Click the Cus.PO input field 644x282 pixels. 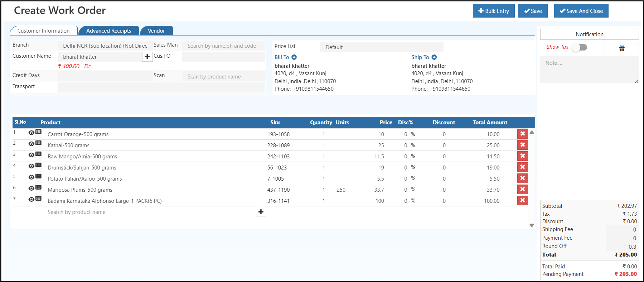(x=224, y=57)
